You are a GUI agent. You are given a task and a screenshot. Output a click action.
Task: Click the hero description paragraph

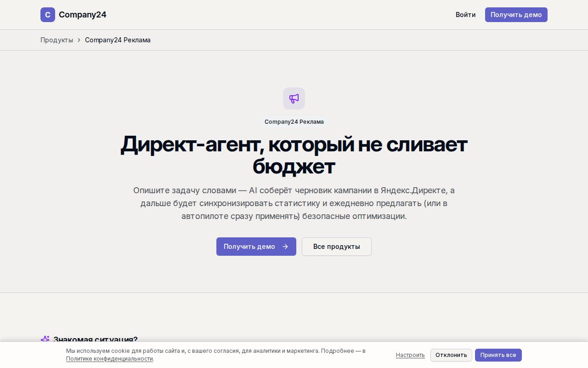(294, 203)
